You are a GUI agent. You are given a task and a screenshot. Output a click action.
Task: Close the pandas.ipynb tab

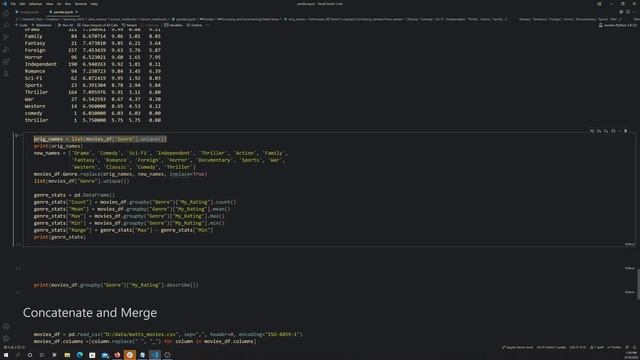point(76,12)
